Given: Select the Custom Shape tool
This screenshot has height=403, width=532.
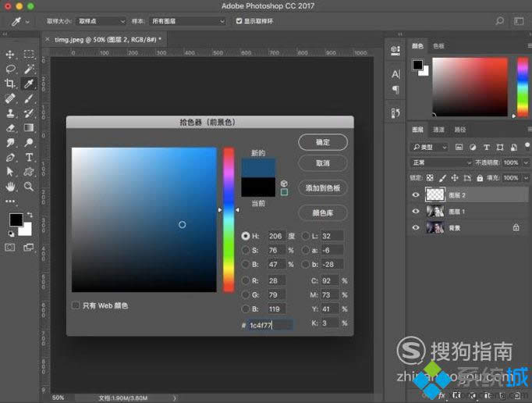Looking at the screenshot, I should click(29, 172).
